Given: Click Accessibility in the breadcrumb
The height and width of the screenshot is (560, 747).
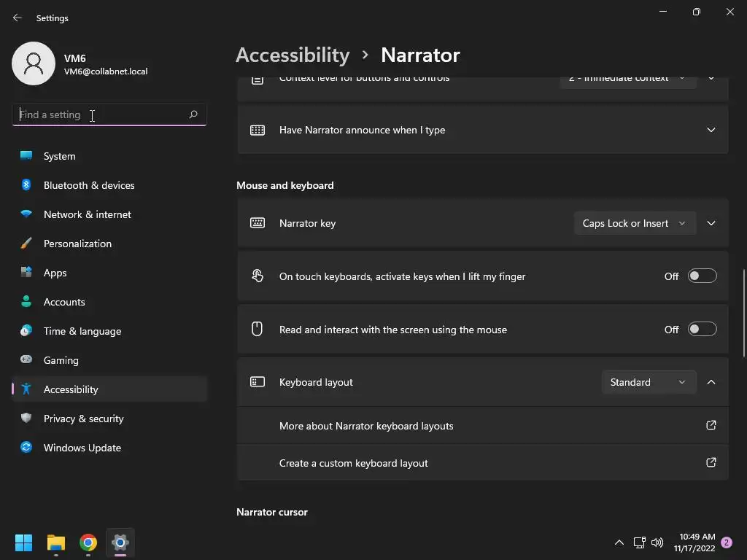Looking at the screenshot, I should (293, 55).
